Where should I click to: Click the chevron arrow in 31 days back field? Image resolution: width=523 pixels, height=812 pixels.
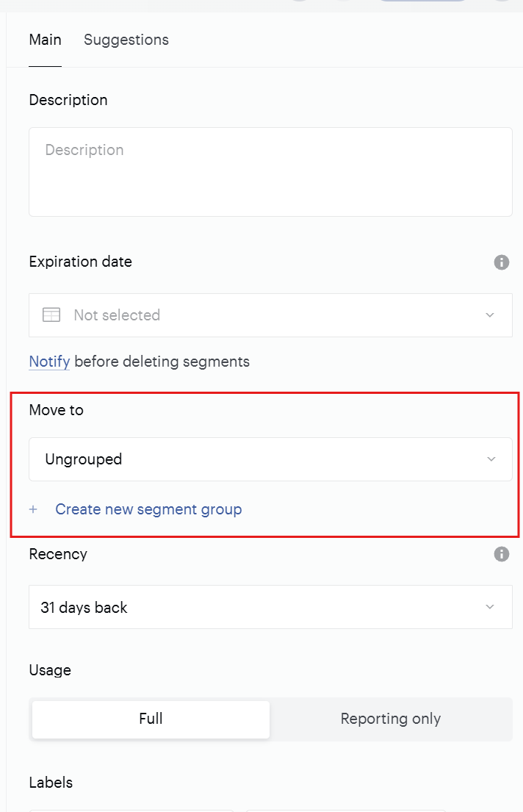click(490, 606)
